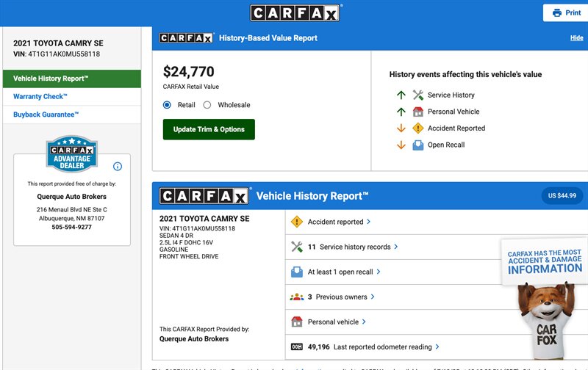Expand At least 1 open recall chevron
Image resolution: width=588 pixels, height=370 pixels.
point(379,272)
